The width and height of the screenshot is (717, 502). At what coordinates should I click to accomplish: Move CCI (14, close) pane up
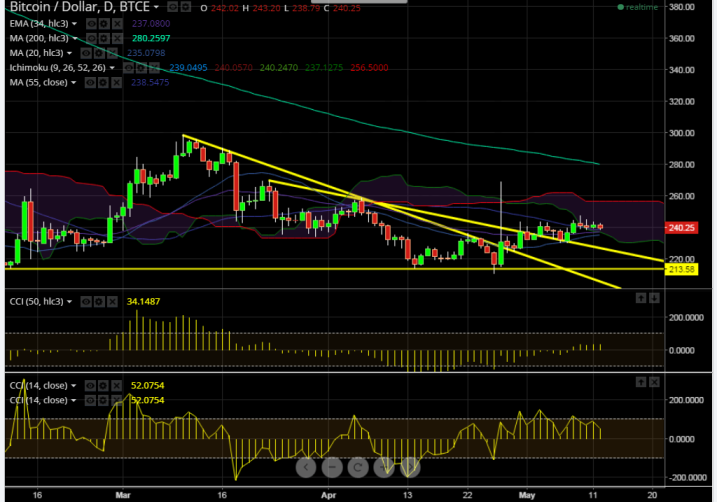point(641,382)
